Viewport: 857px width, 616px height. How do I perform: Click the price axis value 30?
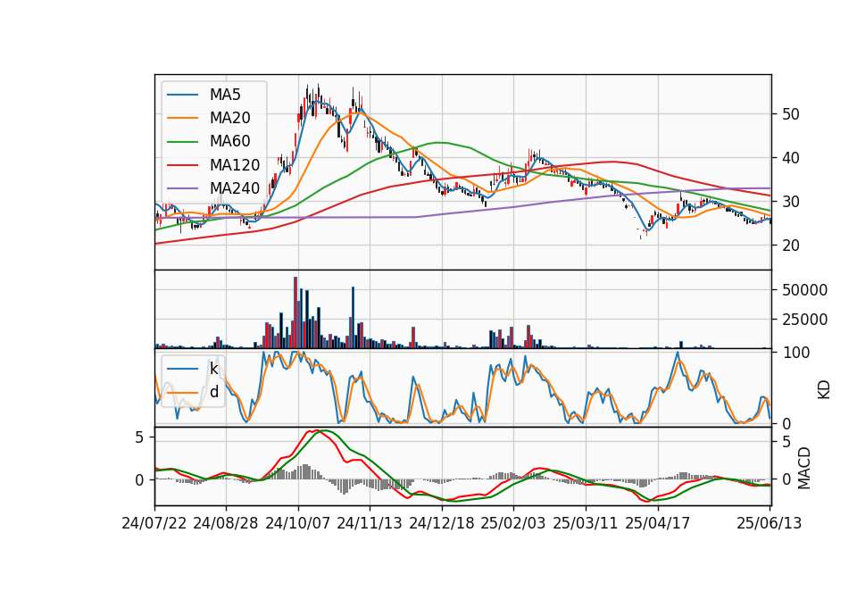791,202
